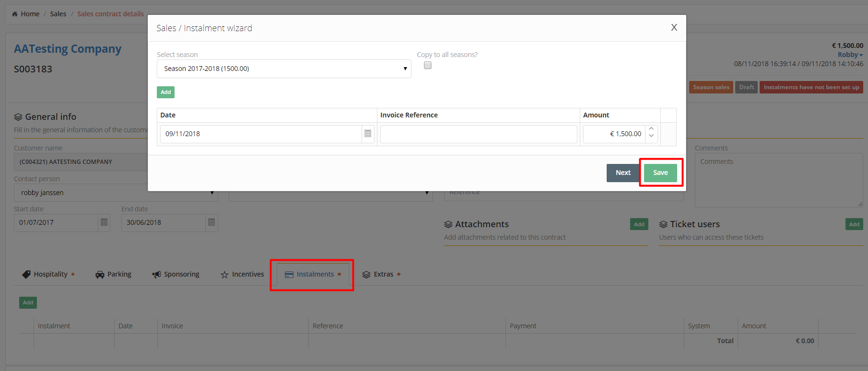Switch to the Extras tab
The width and height of the screenshot is (868, 371).
click(x=382, y=274)
